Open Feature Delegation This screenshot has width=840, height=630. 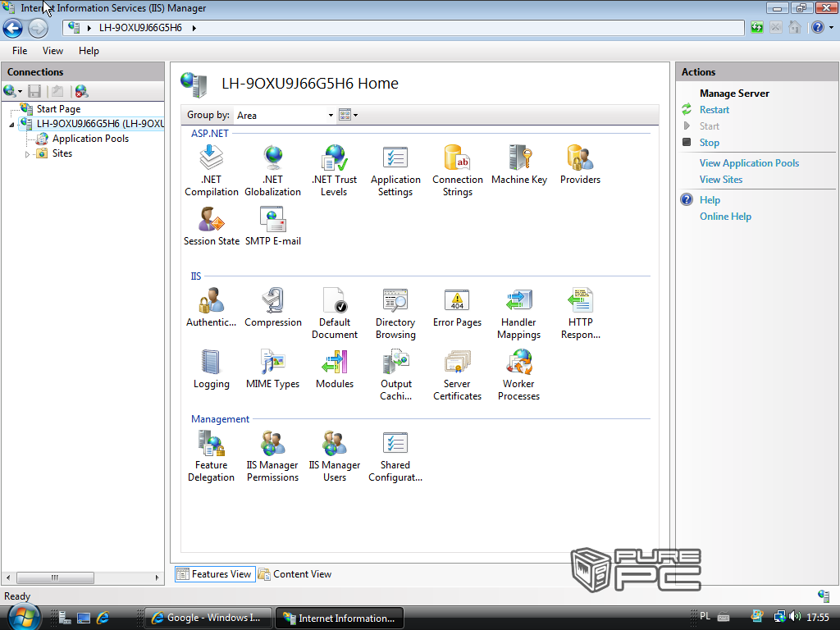211,456
